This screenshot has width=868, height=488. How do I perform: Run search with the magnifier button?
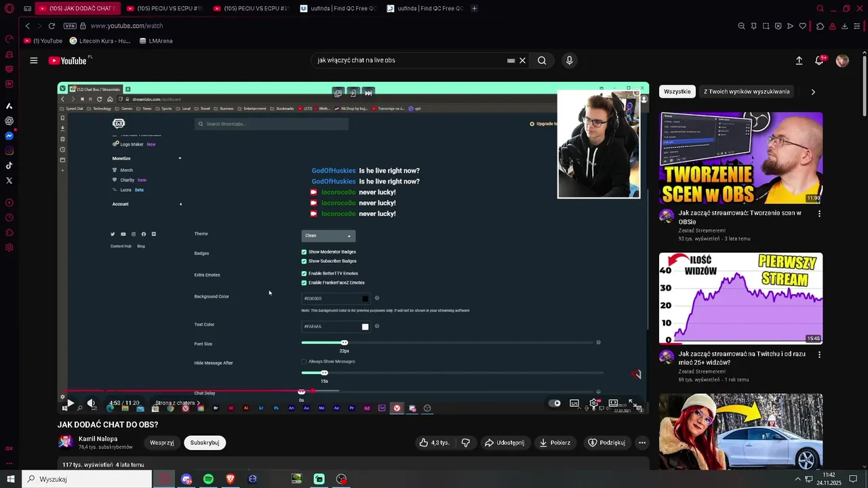pos(542,60)
